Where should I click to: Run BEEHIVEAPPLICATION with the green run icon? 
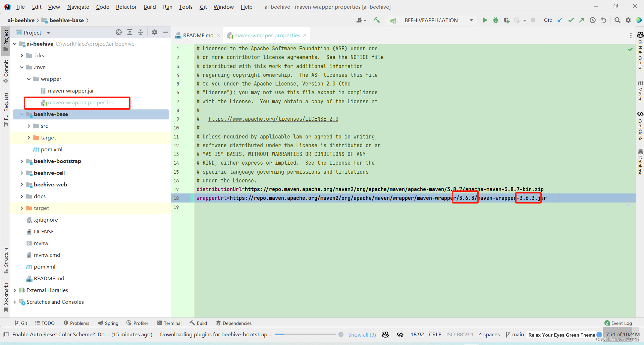click(485, 20)
